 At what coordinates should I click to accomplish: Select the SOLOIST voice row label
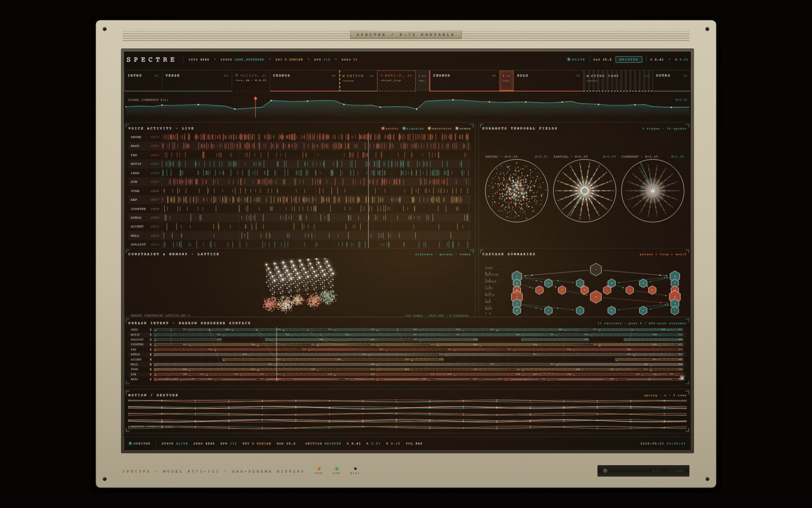[138, 244]
